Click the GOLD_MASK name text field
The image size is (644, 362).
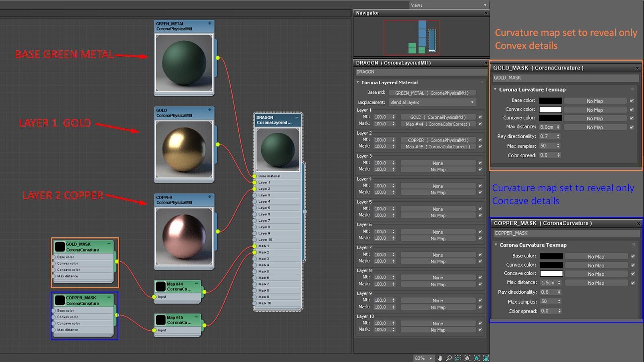[563, 78]
